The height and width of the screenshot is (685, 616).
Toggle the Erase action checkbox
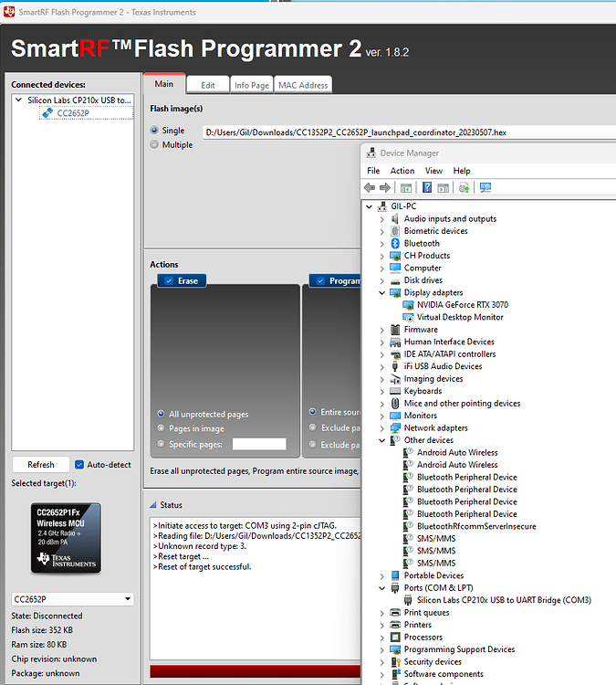[x=169, y=281]
